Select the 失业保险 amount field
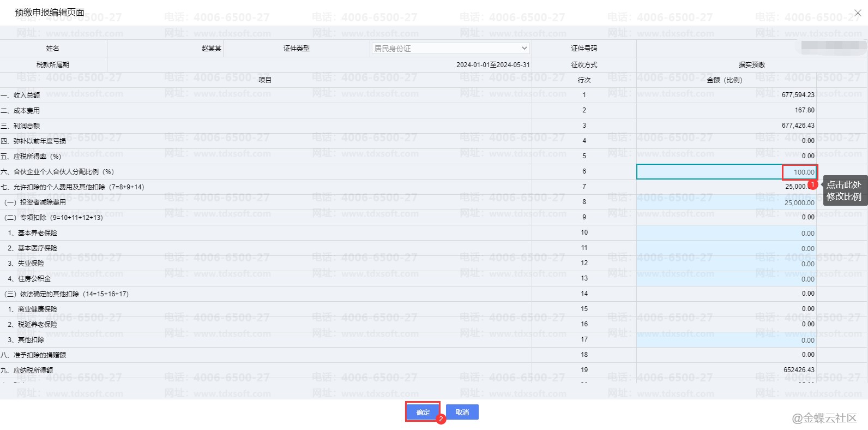This screenshot has height=430, width=868. 726,264
